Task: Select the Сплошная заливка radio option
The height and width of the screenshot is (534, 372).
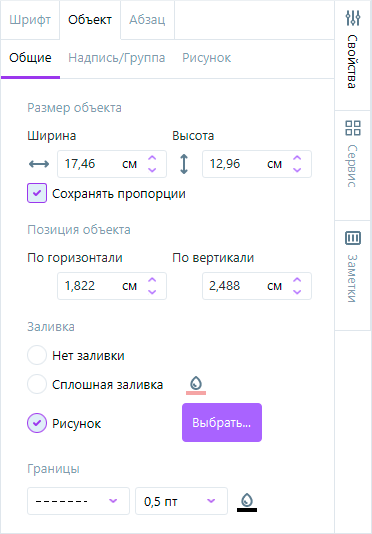Action: pos(37,384)
